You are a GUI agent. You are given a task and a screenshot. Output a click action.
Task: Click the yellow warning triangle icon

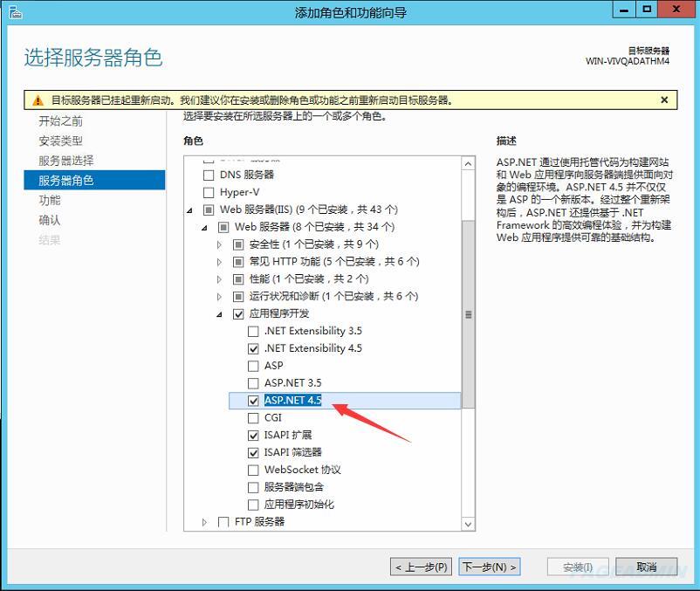(x=38, y=100)
